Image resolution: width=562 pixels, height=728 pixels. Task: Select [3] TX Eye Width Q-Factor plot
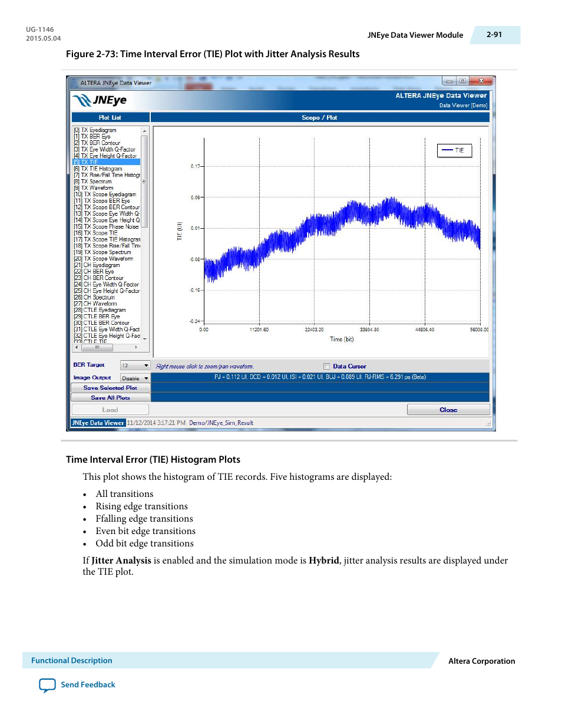pos(104,150)
